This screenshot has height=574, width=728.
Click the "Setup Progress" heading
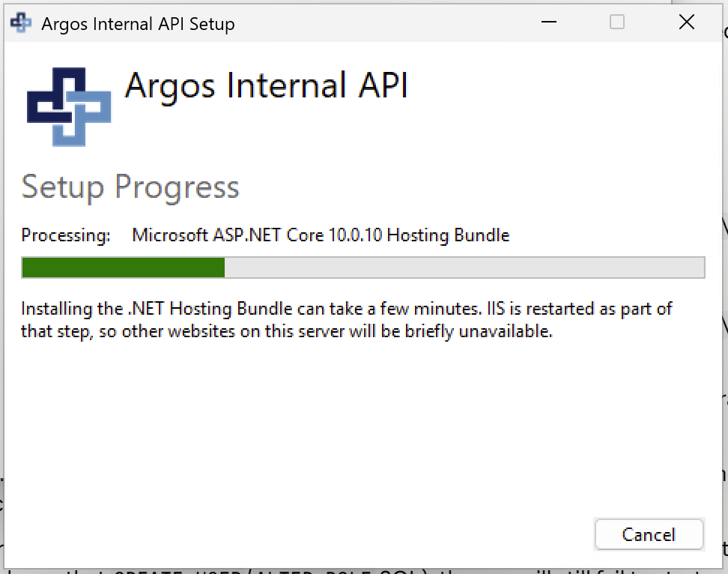pos(130,187)
